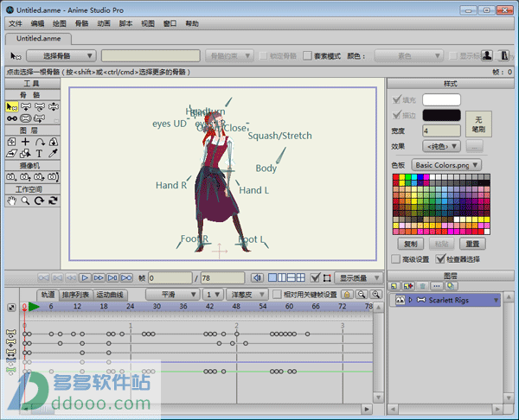Pick the Rotate Workspace tool

tap(40, 200)
